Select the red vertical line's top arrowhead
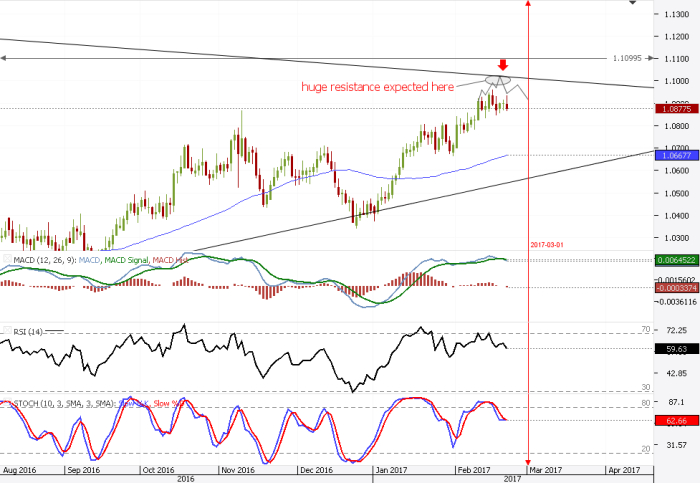 pos(529,5)
